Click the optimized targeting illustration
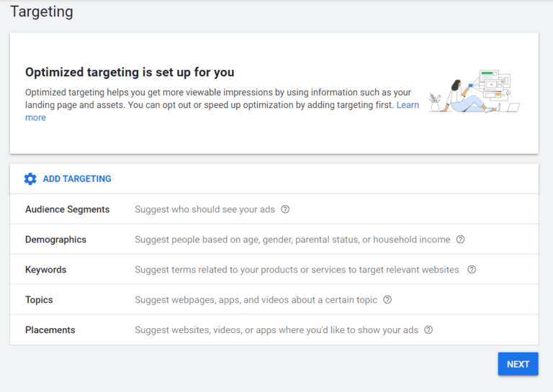Image resolution: width=553 pixels, height=392 pixels. click(x=474, y=92)
